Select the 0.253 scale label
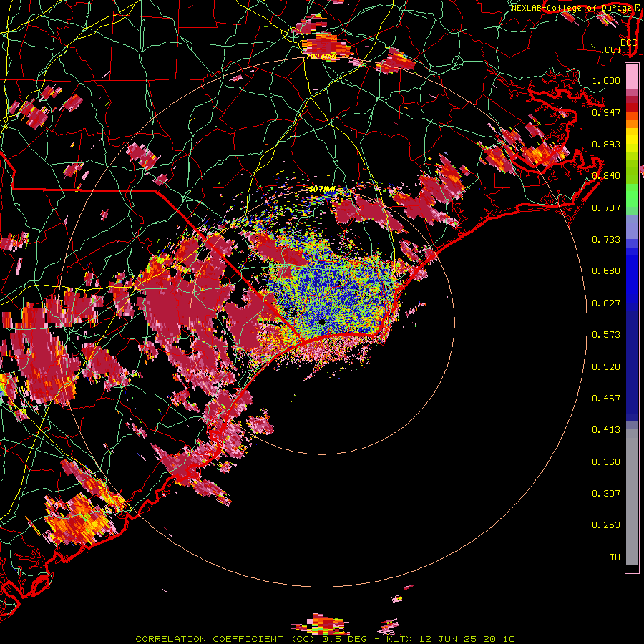The width and height of the screenshot is (644, 644). 606,525
